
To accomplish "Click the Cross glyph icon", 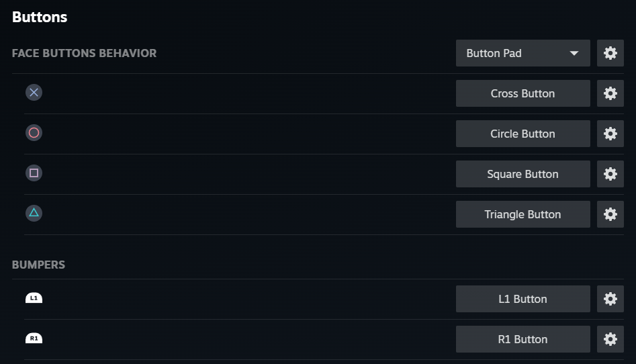I will click(x=34, y=93).
